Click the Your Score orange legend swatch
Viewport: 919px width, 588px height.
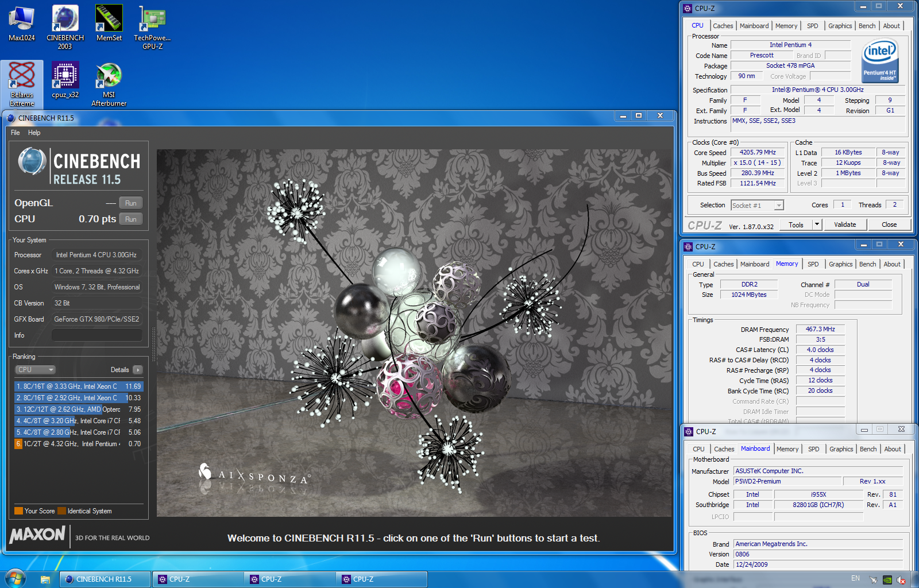pos(18,511)
